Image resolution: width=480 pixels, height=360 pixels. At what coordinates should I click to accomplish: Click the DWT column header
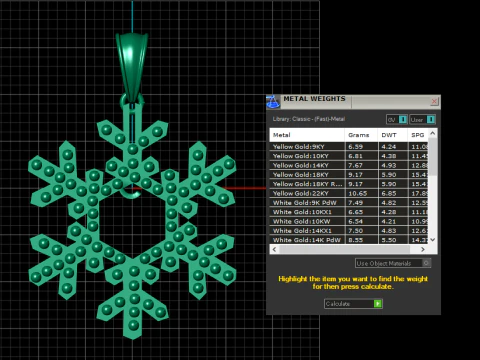click(392, 135)
